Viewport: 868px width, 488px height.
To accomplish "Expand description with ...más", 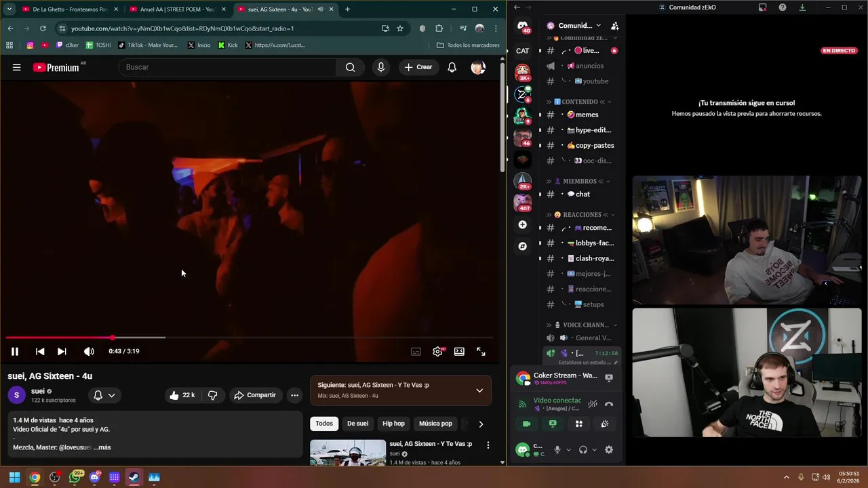I will tap(102, 447).
